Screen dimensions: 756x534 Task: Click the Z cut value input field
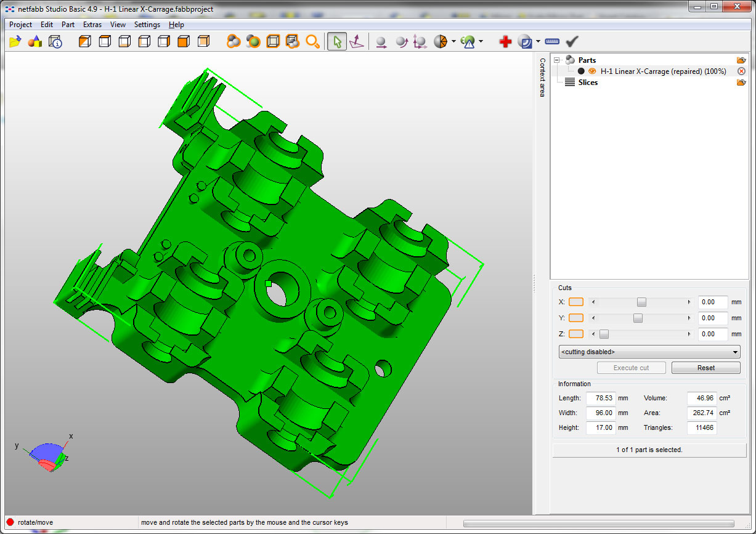point(712,334)
